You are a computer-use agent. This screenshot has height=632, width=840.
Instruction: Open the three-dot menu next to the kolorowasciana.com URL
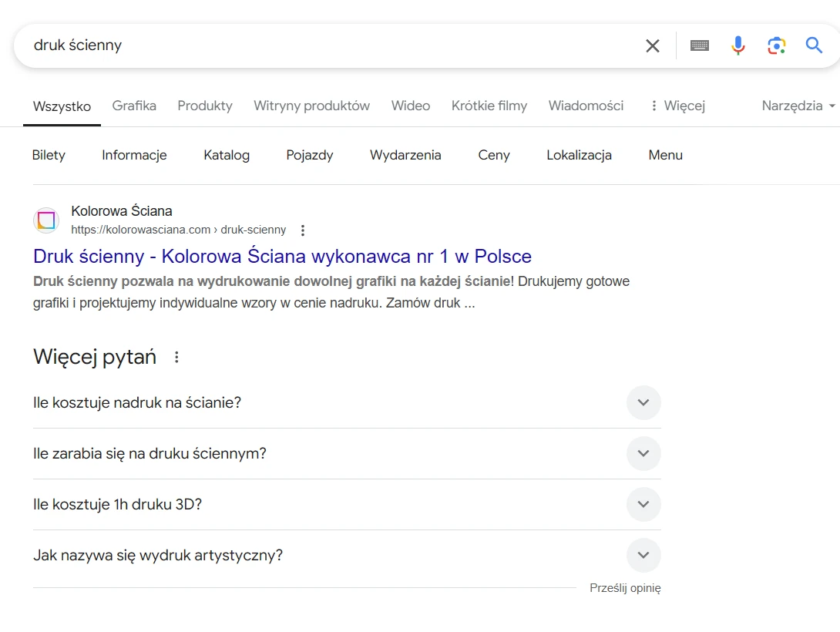(303, 230)
